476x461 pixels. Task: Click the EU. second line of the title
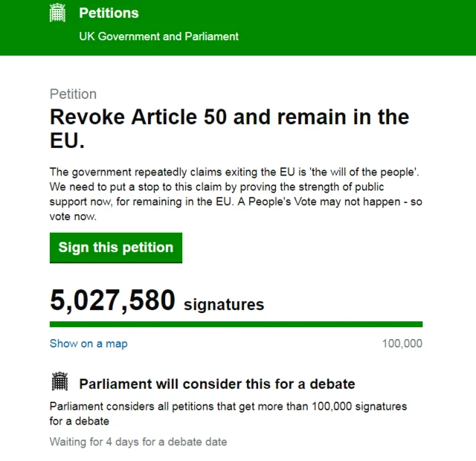click(x=67, y=141)
